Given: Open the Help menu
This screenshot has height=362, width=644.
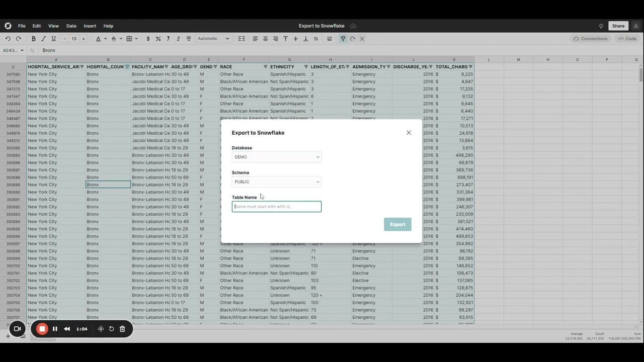Looking at the screenshot, I should coord(108,26).
